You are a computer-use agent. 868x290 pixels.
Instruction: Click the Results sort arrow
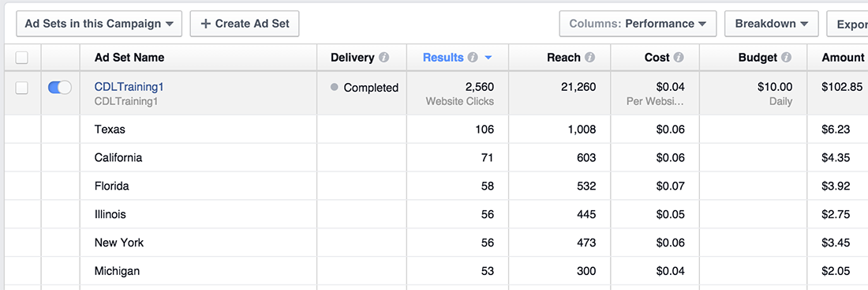[488, 58]
